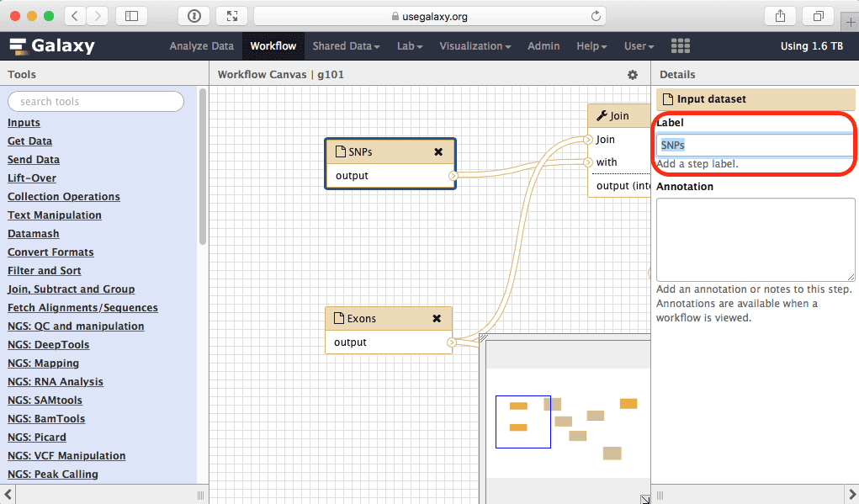Switch to the Analyze Data tab
Image resolution: width=859 pixels, height=504 pixels.
(x=201, y=46)
